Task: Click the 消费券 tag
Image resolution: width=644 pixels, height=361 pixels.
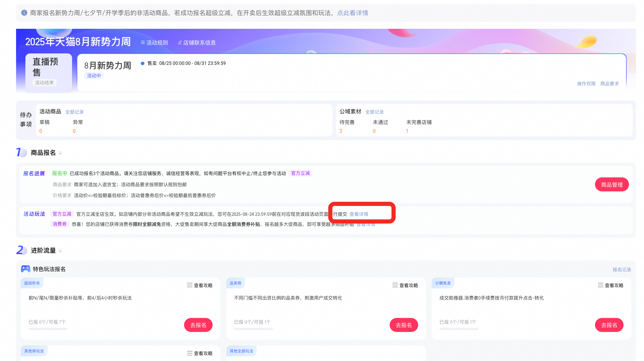Action: [x=60, y=224]
